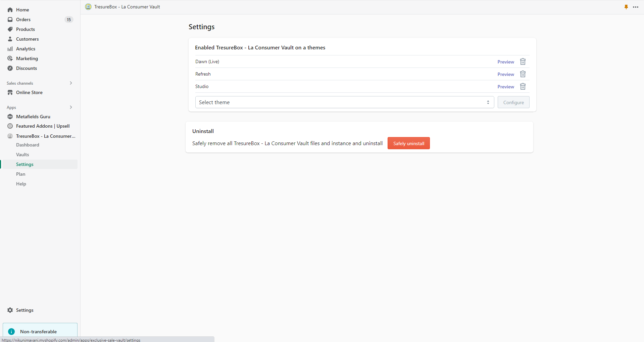
Task: Click the info icon on Non-transferable banner
Action: pyautogui.click(x=11, y=332)
